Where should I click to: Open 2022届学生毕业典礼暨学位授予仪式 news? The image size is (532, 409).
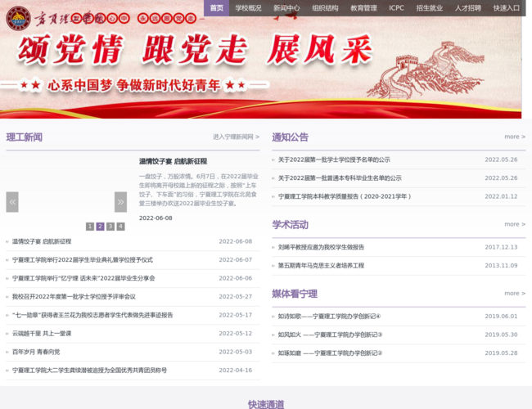pyautogui.click(x=83, y=260)
